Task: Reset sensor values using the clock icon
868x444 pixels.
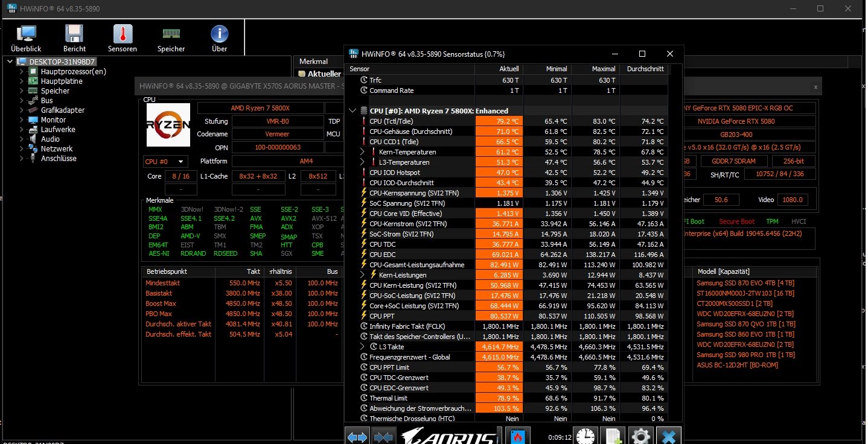Action: 586,436
